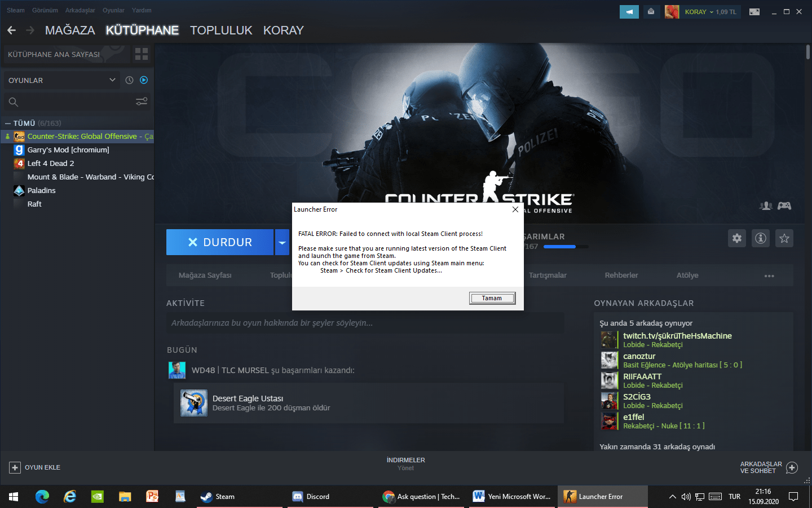Switch to the Word document taskbar window
812x508 pixels.
pos(512,497)
